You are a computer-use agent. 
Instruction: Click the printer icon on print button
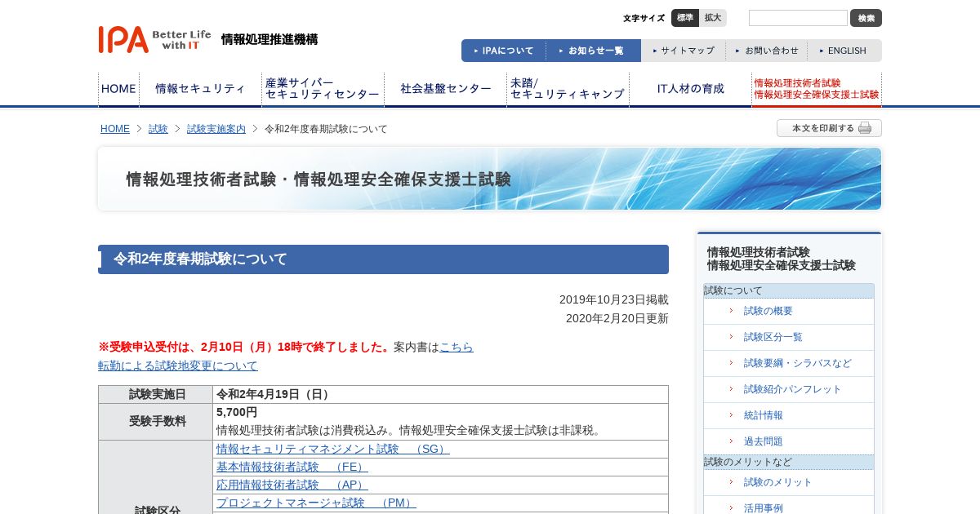[865, 128]
